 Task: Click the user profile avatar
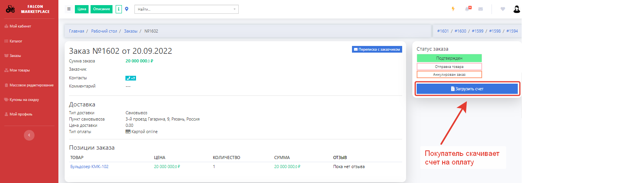[x=517, y=9]
